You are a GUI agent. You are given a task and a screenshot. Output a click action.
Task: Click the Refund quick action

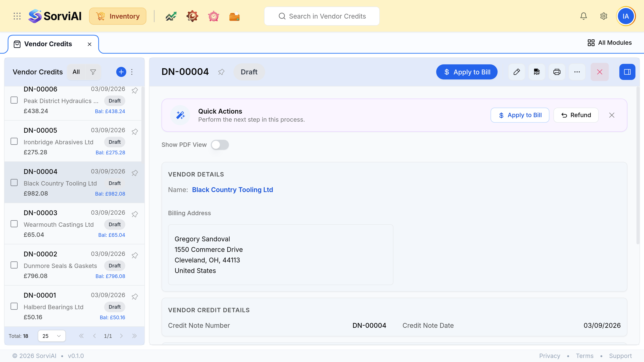[x=576, y=115]
